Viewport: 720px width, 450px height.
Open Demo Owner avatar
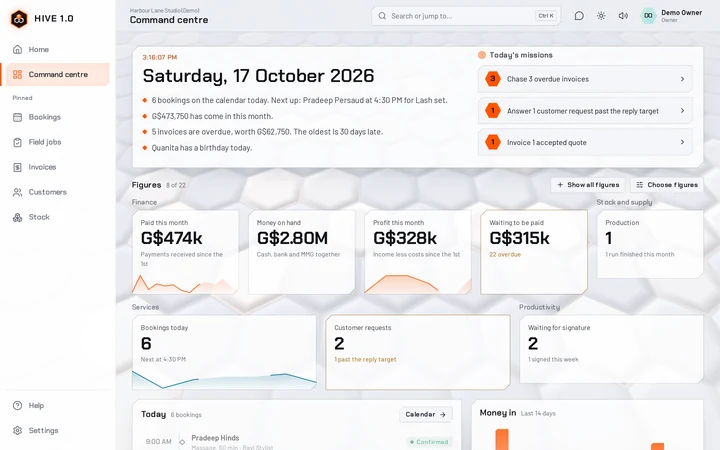click(648, 16)
